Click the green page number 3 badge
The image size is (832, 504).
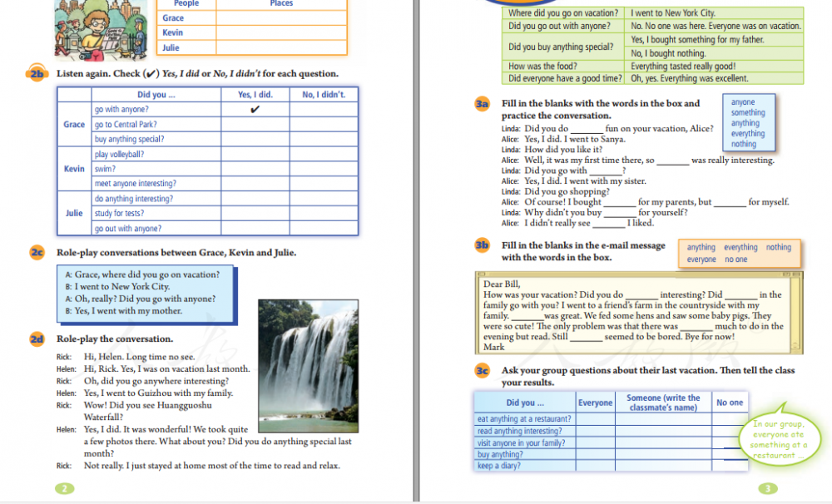click(x=767, y=489)
